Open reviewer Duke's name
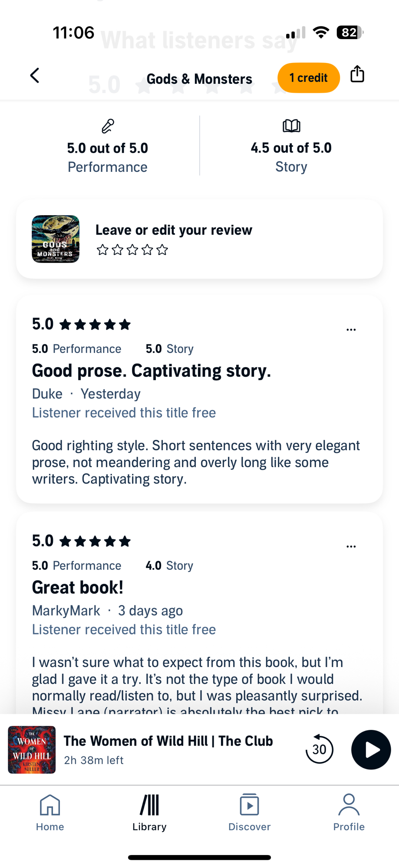 click(47, 394)
